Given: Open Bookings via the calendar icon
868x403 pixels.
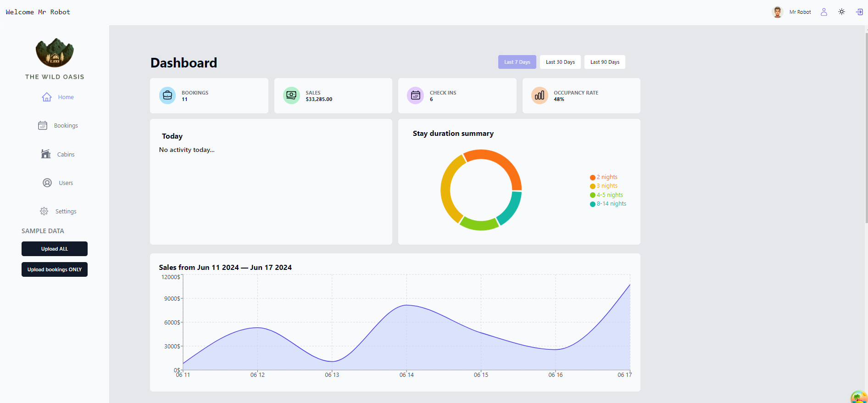Looking at the screenshot, I should click(x=43, y=125).
